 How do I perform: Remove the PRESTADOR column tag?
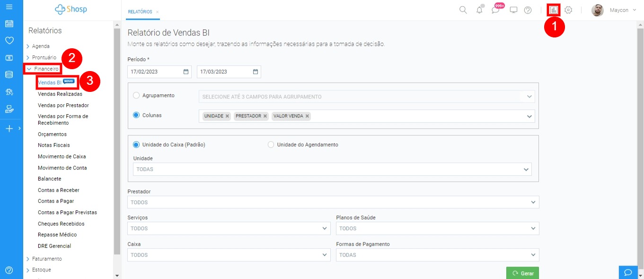pos(265,116)
